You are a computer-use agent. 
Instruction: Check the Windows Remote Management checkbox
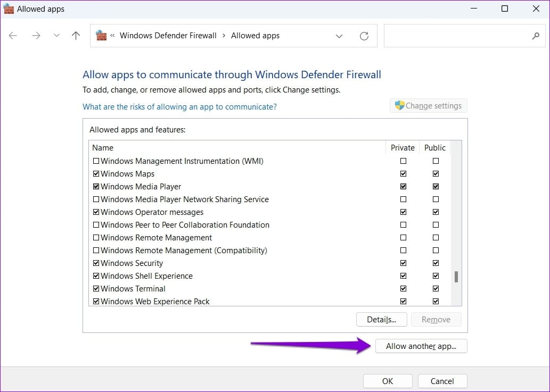click(96, 238)
